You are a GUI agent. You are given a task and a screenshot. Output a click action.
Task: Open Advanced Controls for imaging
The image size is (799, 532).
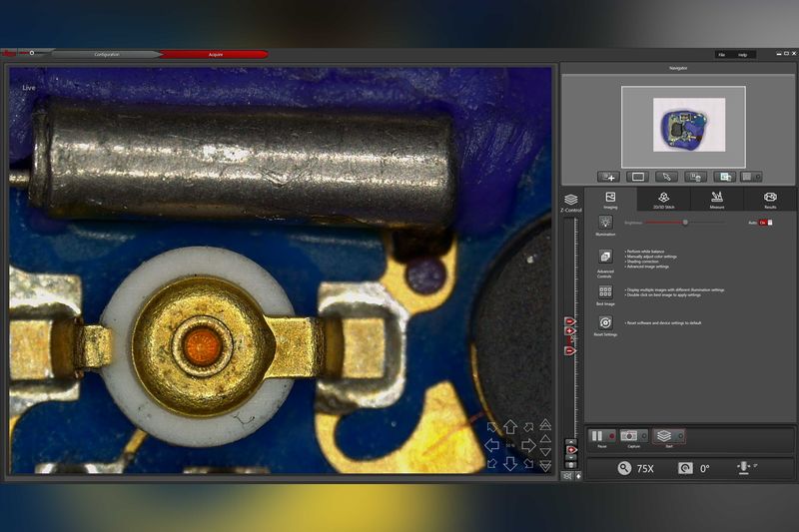click(605, 257)
